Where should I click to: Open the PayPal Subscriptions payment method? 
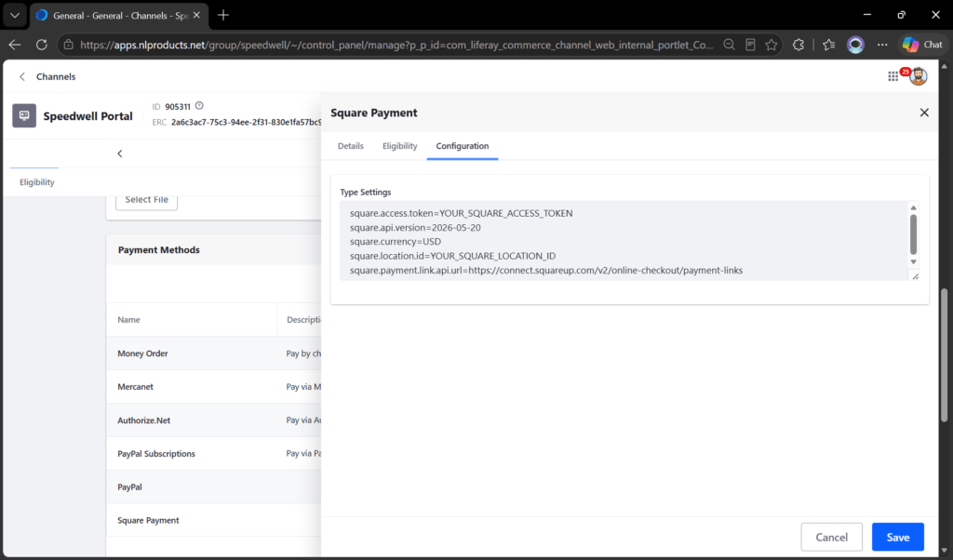coord(156,454)
